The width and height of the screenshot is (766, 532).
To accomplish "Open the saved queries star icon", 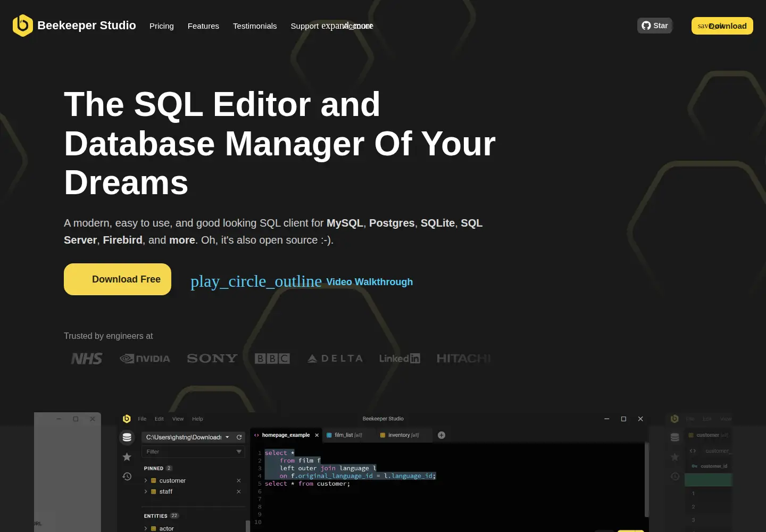I will coord(127,457).
